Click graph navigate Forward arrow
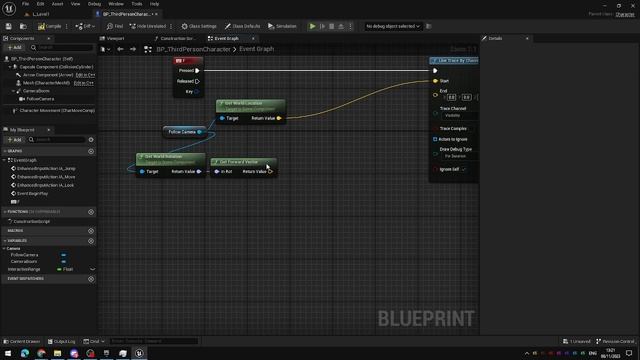 click(133, 49)
